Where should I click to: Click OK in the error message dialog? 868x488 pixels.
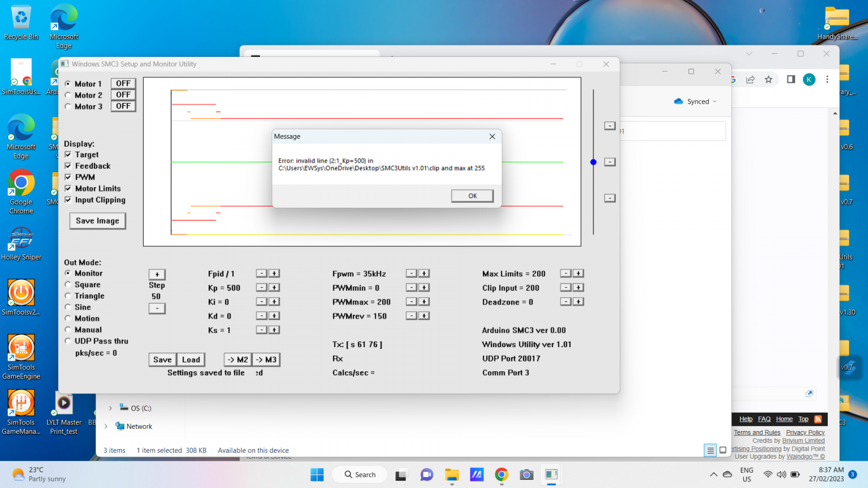tap(472, 196)
